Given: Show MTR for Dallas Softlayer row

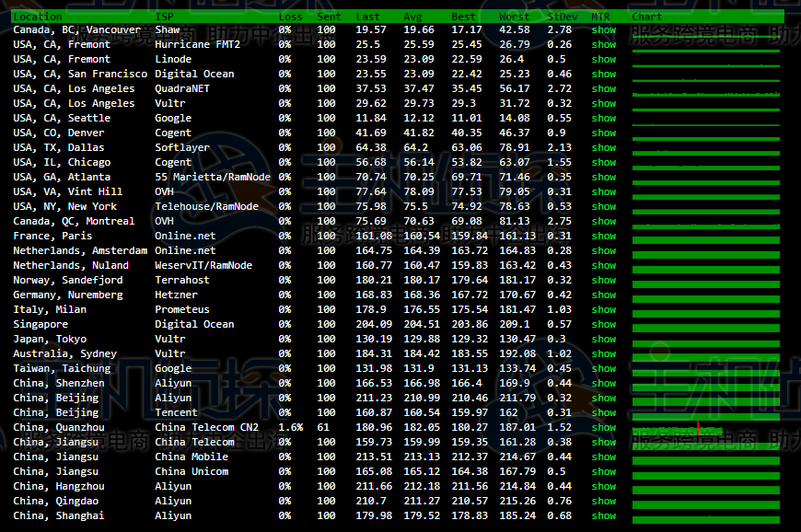Looking at the screenshot, I should pos(603,147).
